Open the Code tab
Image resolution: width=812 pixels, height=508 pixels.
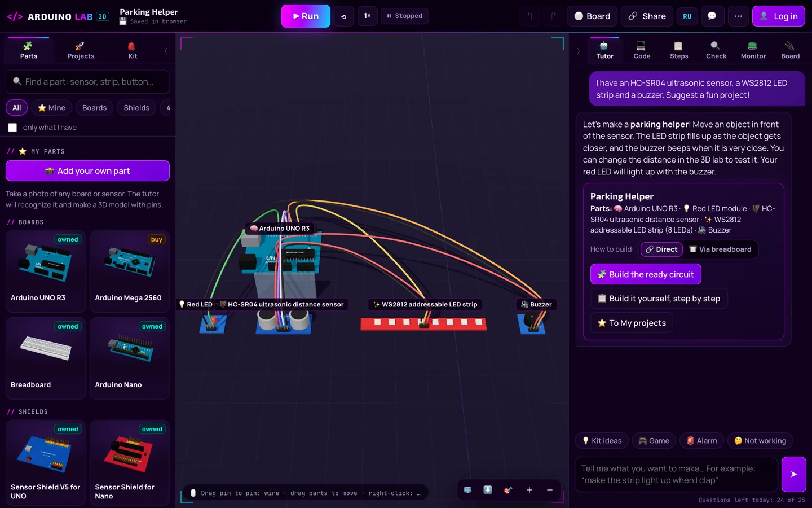(x=642, y=50)
